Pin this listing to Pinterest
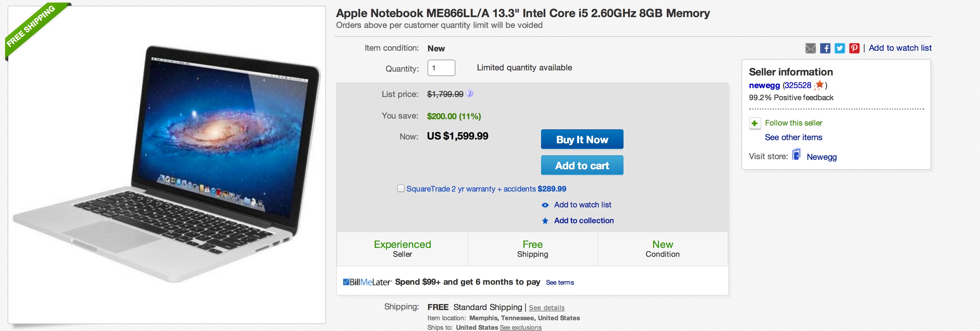The height and width of the screenshot is (331, 980). 854,49
